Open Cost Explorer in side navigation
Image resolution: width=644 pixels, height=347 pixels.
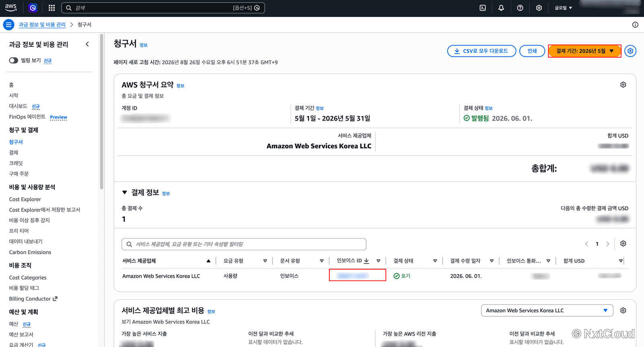[25, 199]
